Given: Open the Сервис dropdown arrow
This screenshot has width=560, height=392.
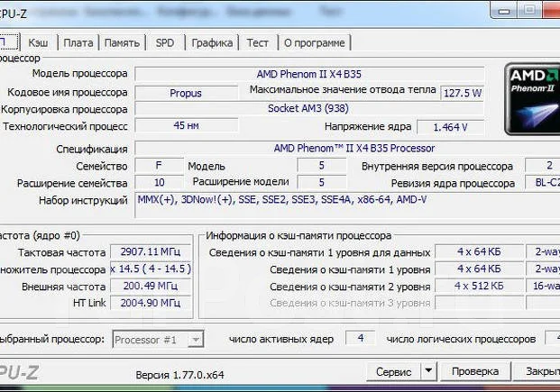Looking at the screenshot, I should click(428, 372).
